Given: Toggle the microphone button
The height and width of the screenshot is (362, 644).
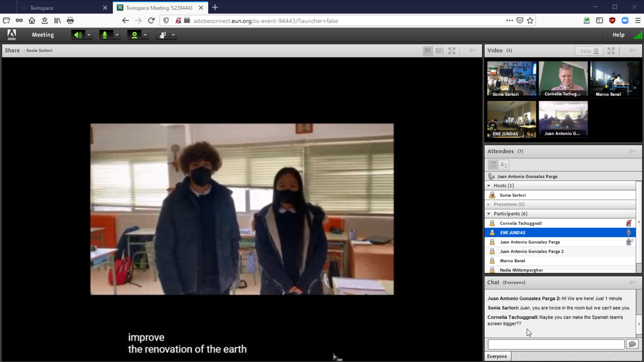Looking at the screenshot, I should [105, 35].
